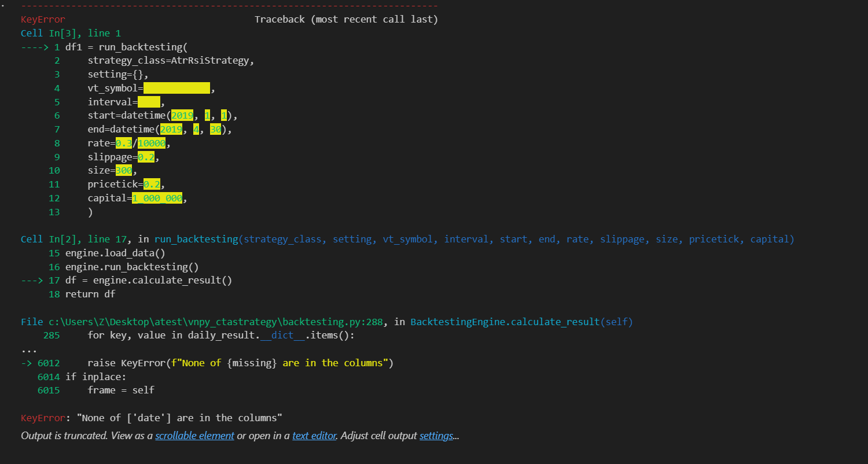Click the 'rate=0.3/10000' line
This screenshot has height=464, width=868.
pyautogui.click(x=129, y=143)
